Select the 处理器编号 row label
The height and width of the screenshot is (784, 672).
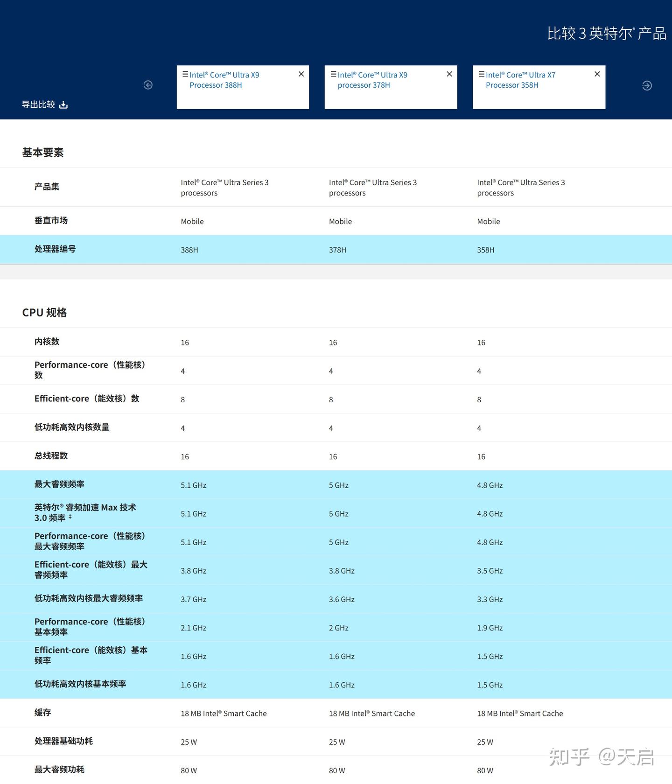pos(55,249)
